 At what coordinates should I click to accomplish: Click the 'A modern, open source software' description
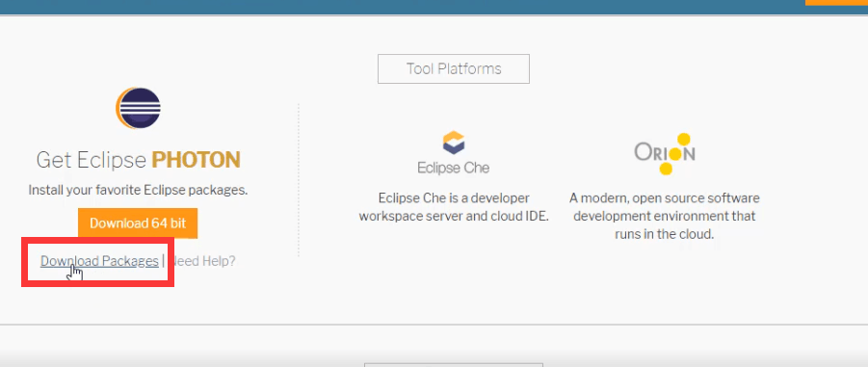pos(665,216)
